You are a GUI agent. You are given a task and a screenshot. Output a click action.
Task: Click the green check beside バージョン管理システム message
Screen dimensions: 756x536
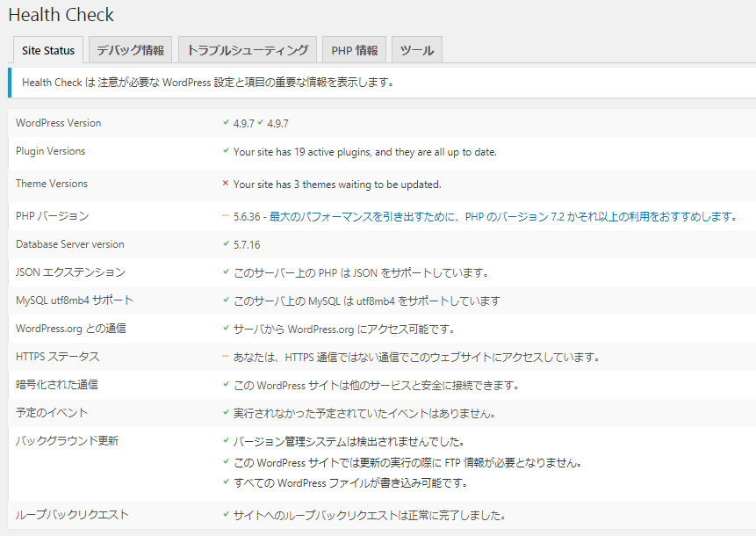(x=226, y=440)
